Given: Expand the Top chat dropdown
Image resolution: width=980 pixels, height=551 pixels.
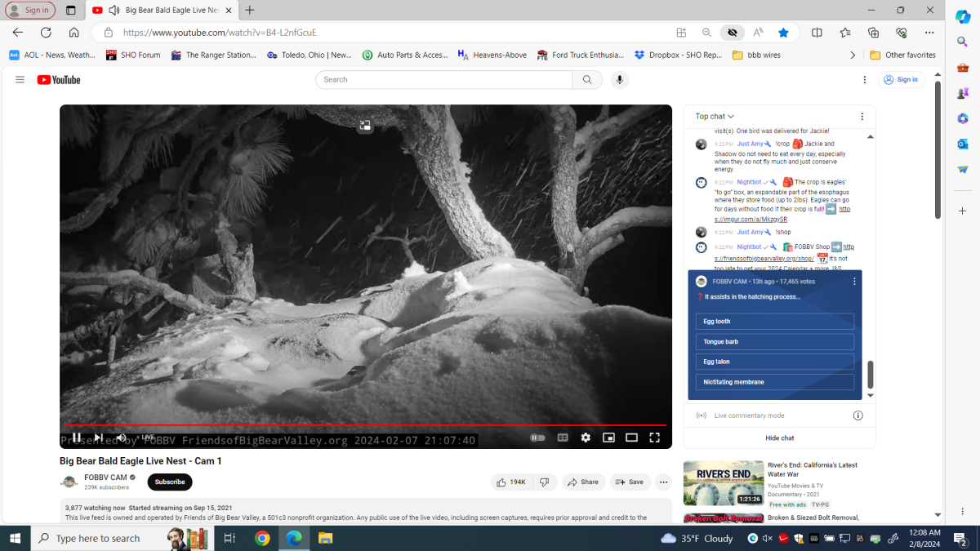Looking at the screenshot, I should pyautogui.click(x=715, y=117).
